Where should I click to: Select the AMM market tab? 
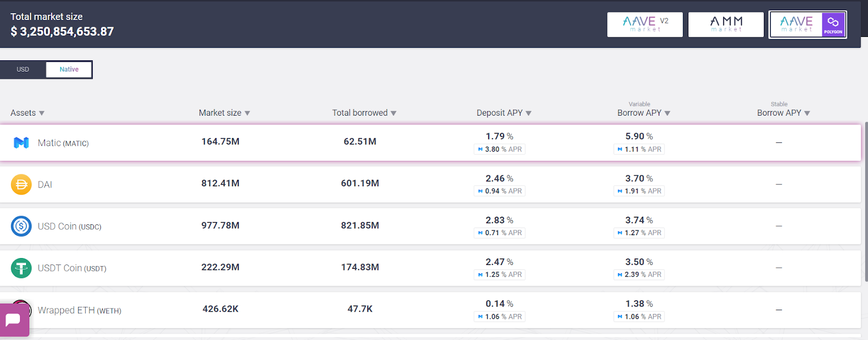[x=726, y=24]
